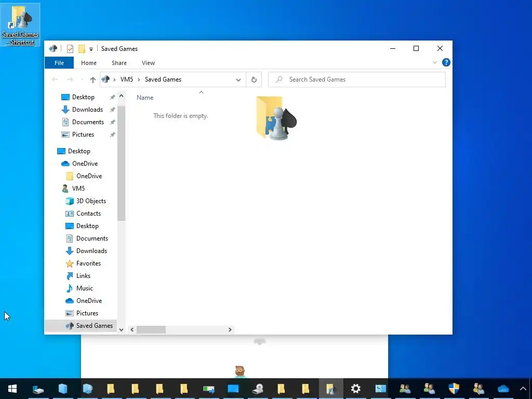The height and width of the screenshot is (399, 532).
Task: Sort by the Name column header
Action: click(145, 98)
